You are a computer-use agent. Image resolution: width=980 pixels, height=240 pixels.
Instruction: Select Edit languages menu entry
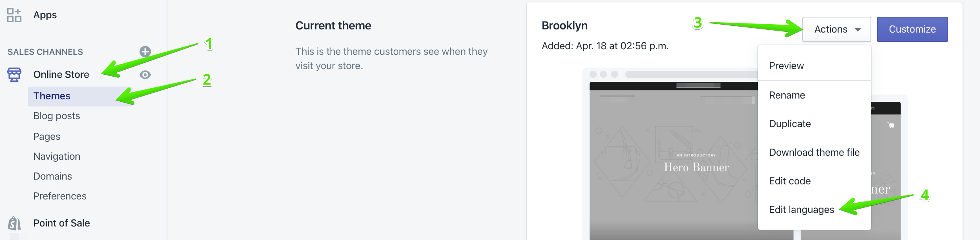(801, 210)
